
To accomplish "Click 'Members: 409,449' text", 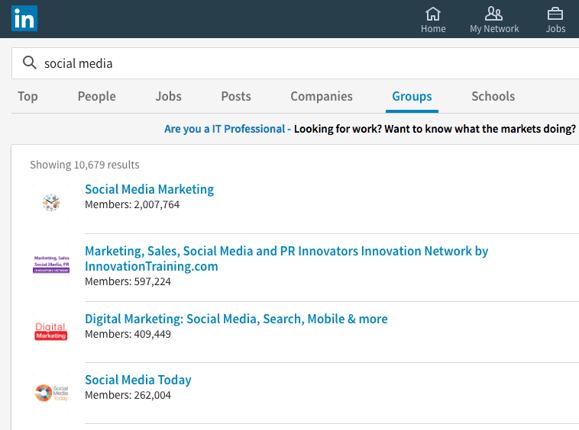I will [x=128, y=334].
